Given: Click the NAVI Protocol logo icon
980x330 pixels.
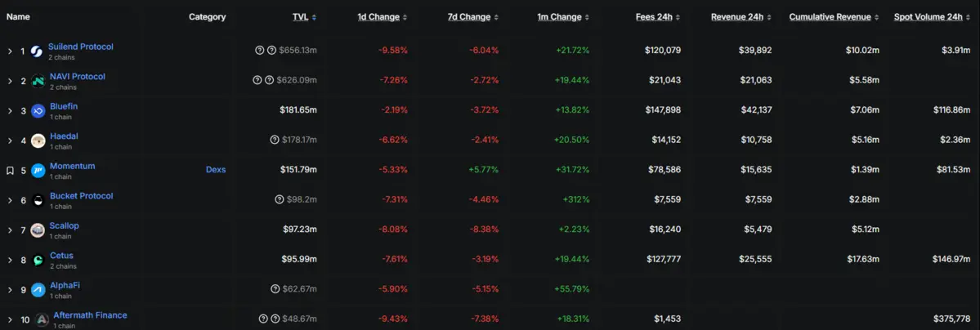Looking at the screenshot, I should pos(38,81).
